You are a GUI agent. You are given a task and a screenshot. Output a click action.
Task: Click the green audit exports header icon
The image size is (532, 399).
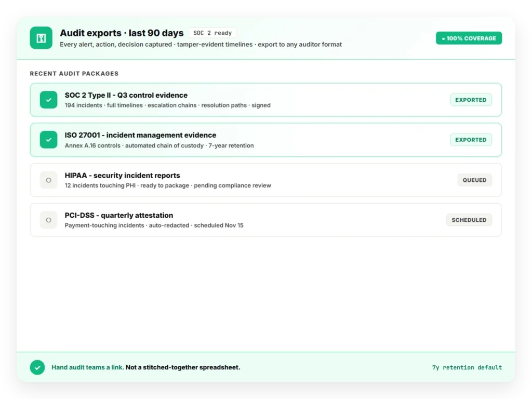point(41,38)
